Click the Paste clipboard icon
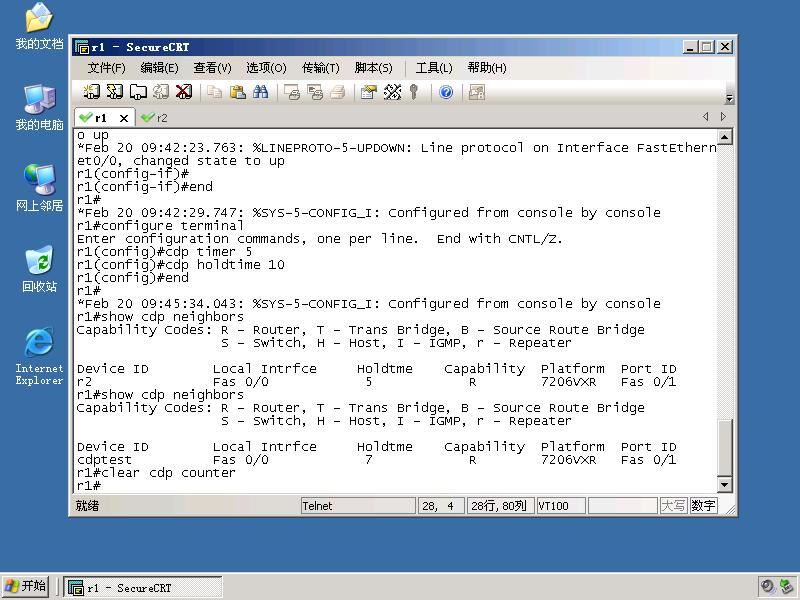The width and height of the screenshot is (800, 600). pyautogui.click(x=238, y=92)
